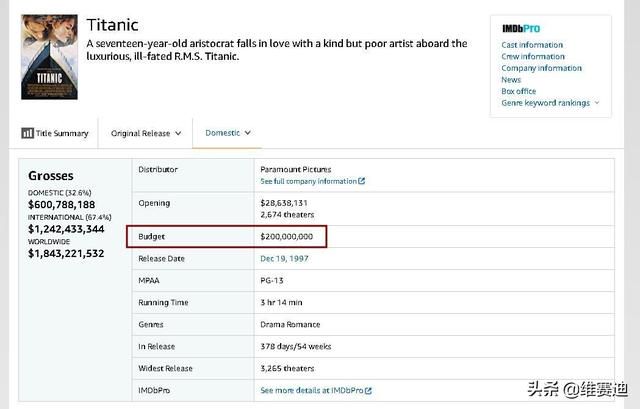Open Cast information link
640x409 pixels.
coord(532,45)
